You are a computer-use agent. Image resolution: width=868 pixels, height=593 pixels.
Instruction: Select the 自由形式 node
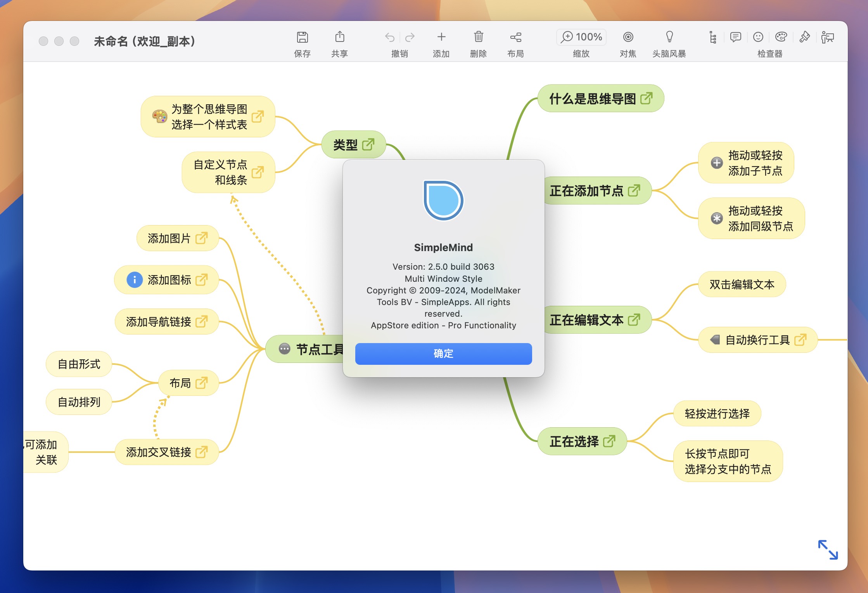(79, 364)
